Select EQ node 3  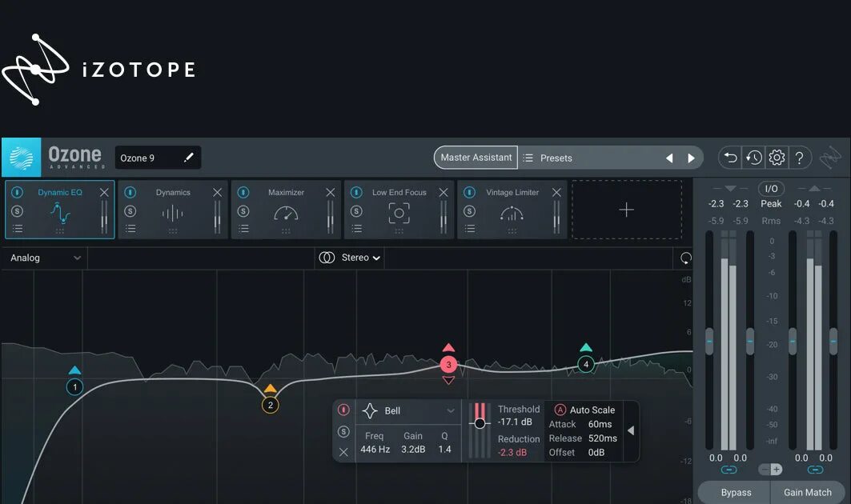[448, 365]
